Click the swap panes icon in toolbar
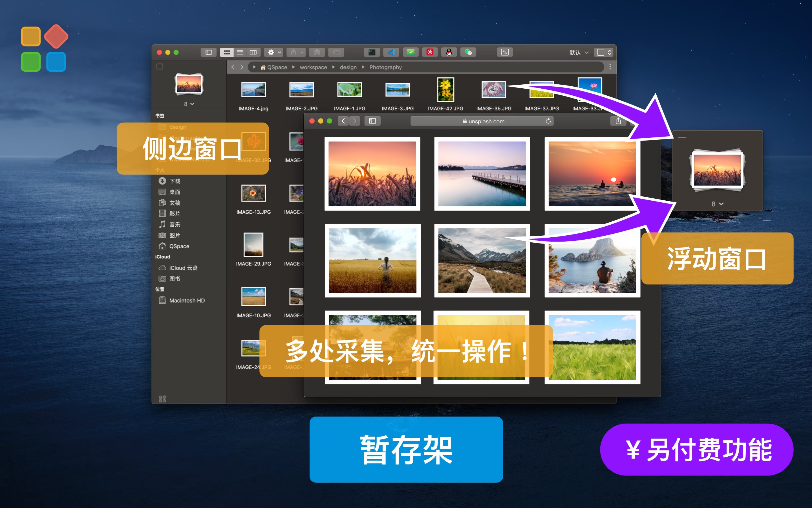 [505, 52]
